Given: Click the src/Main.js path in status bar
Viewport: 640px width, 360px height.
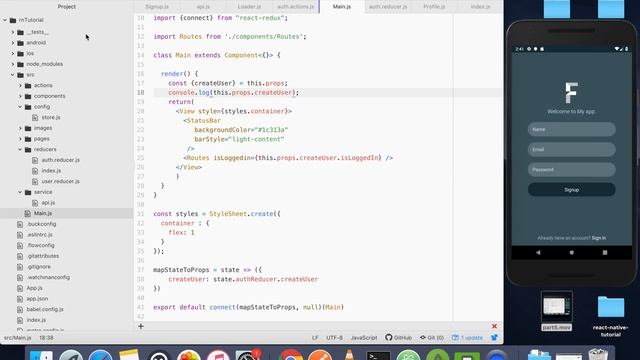Looking at the screenshot, I should point(18,338).
